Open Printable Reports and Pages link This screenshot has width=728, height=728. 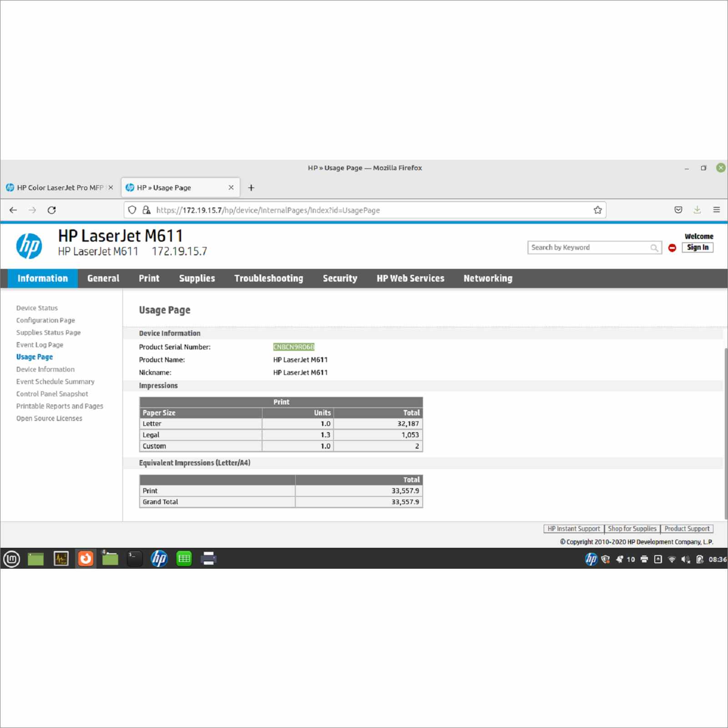click(x=60, y=406)
